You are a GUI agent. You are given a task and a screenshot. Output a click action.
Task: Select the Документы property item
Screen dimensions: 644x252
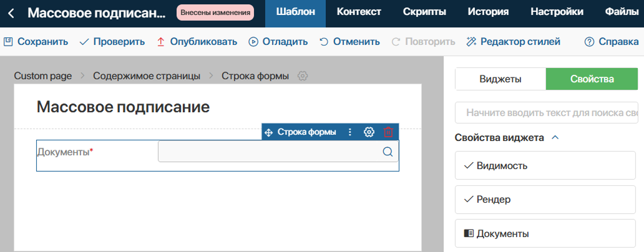pos(545,233)
